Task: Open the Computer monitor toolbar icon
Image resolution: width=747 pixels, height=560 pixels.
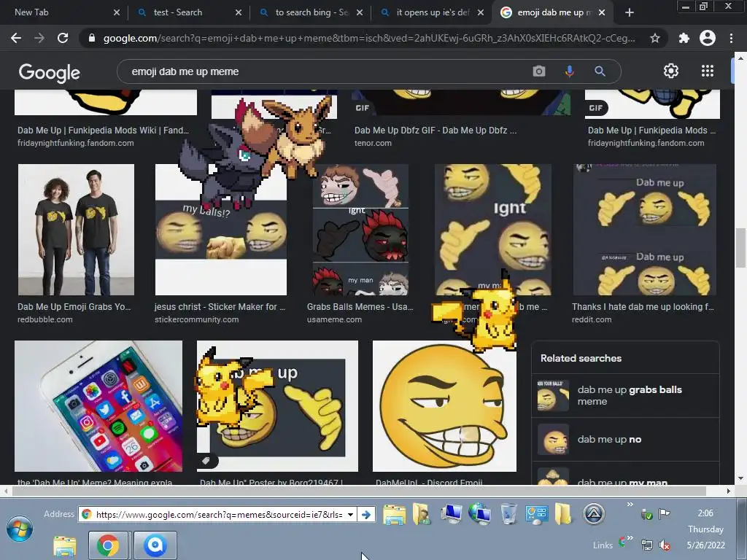Action: (x=451, y=514)
